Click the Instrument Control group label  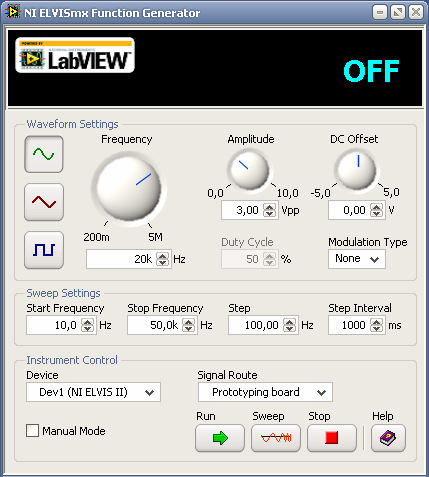72,360
